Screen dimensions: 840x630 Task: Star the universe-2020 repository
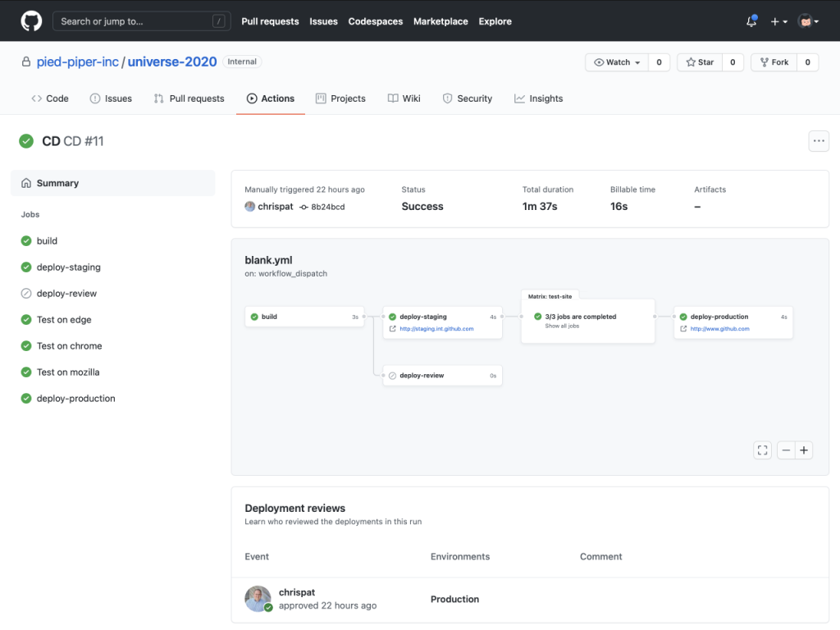700,62
